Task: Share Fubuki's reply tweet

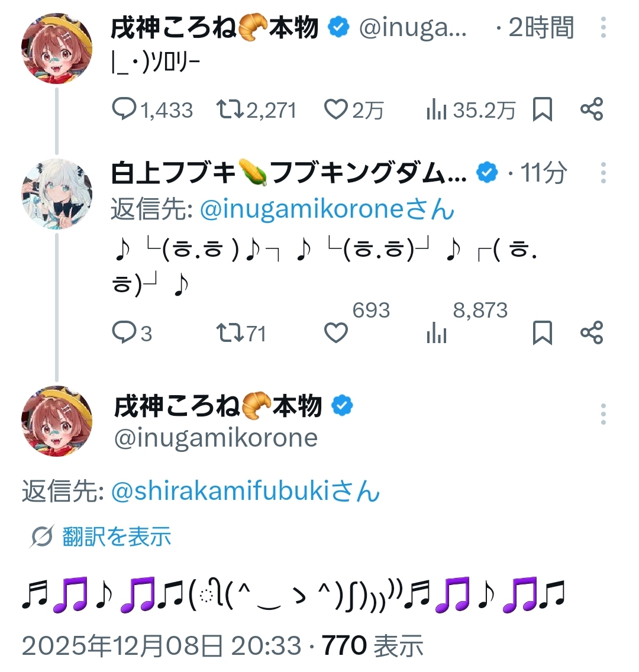Action: 592,333
